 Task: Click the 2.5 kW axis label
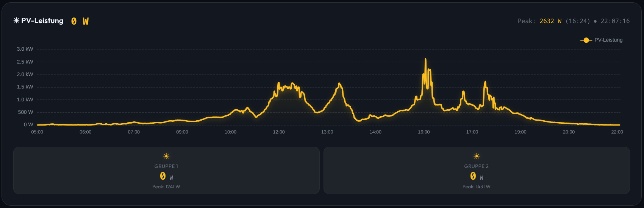(x=25, y=62)
